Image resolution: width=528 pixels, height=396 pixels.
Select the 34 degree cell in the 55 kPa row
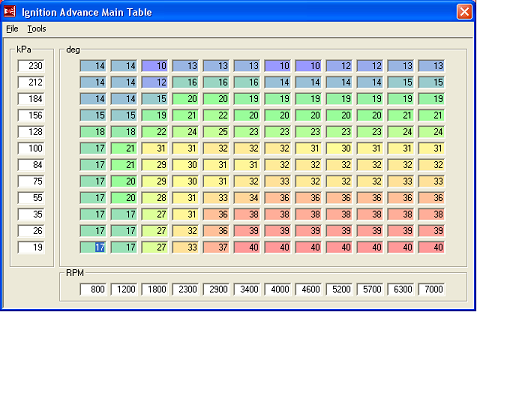tap(247, 198)
